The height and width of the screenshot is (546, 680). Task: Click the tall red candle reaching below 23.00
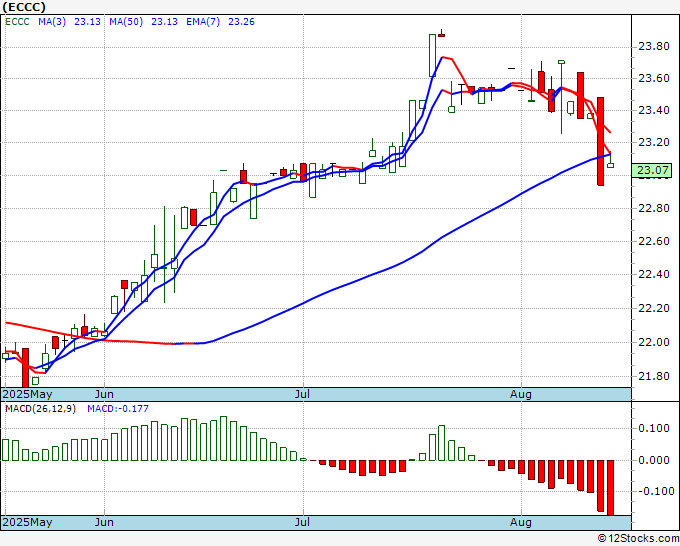tap(600, 141)
